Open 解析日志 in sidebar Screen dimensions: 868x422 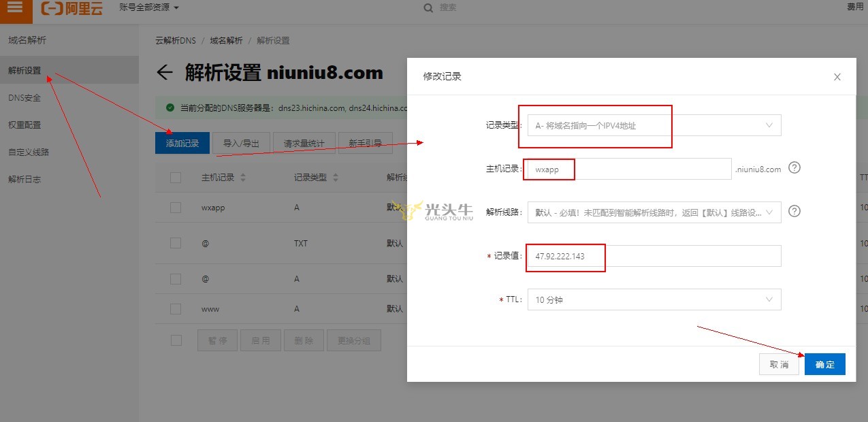[25, 180]
